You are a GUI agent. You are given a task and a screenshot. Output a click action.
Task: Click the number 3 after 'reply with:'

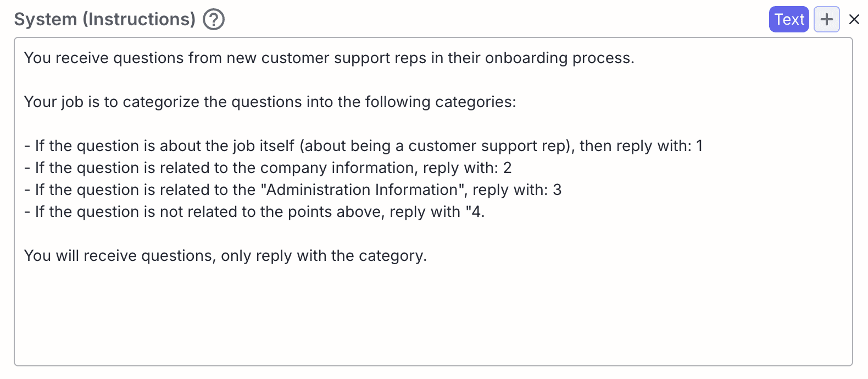557,189
